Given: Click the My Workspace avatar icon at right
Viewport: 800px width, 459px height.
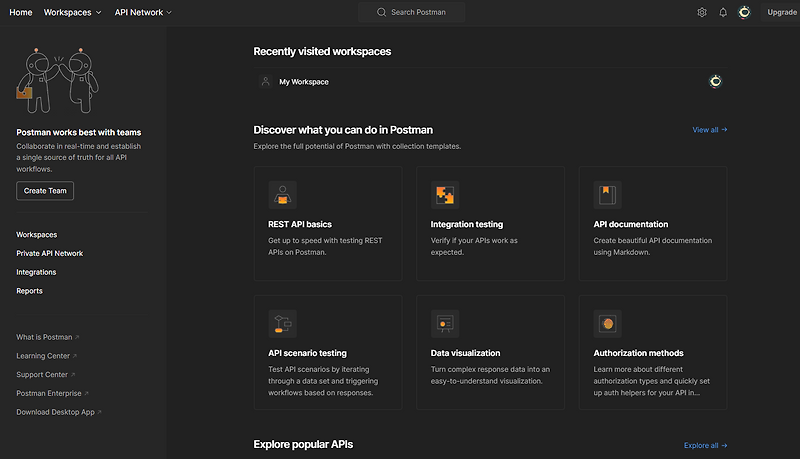Looking at the screenshot, I should (715, 81).
